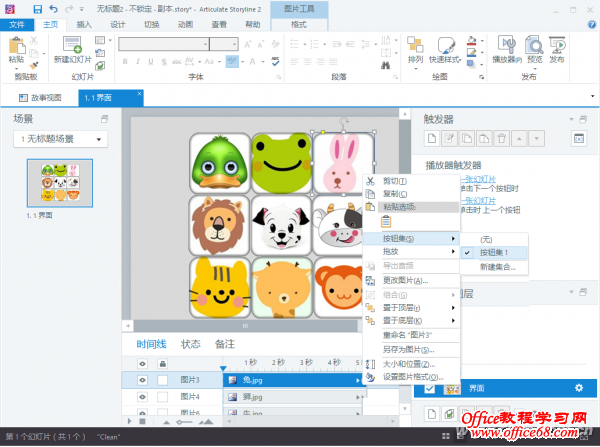
Task: Click the Publish icon
Action: point(557,44)
